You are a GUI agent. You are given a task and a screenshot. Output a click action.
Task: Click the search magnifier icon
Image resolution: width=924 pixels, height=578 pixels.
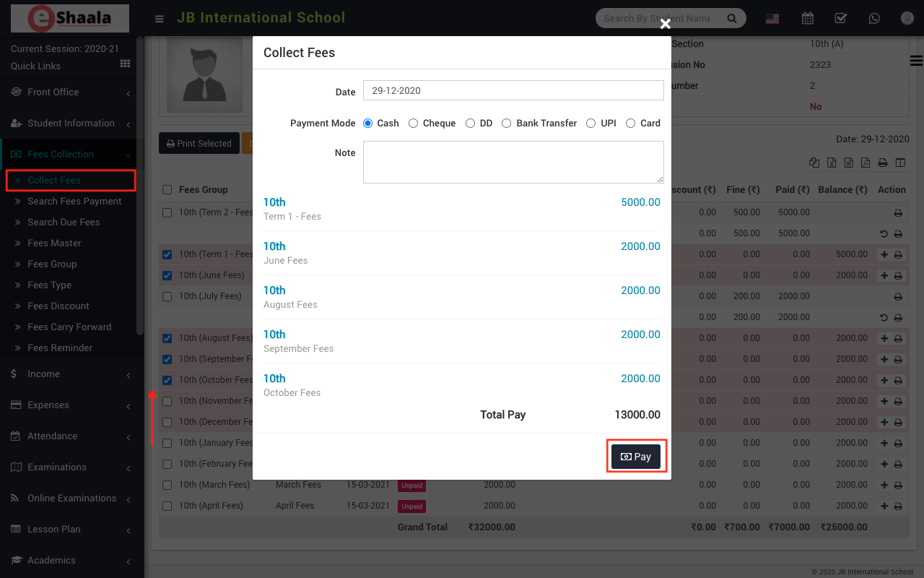point(731,18)
